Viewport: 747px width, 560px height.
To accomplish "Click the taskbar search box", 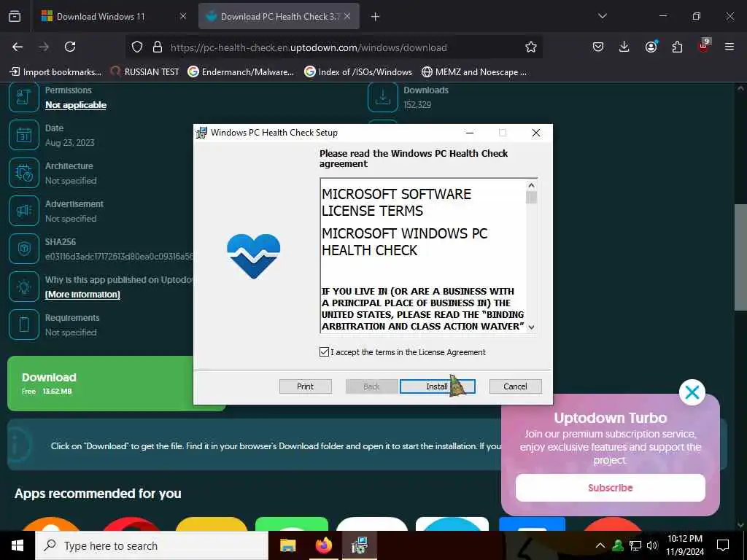I will tap(152, 545).
